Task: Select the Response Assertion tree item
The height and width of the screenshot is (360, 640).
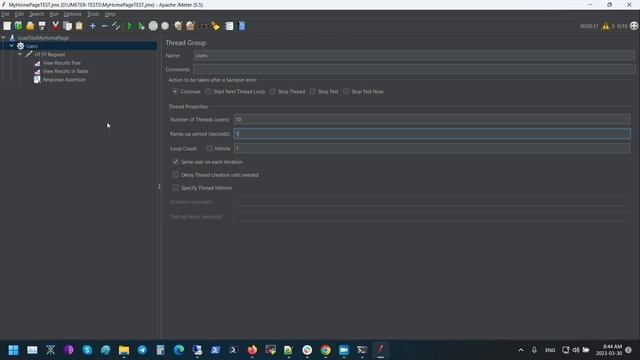Action: pyautogui.click(x=64, y=80)
